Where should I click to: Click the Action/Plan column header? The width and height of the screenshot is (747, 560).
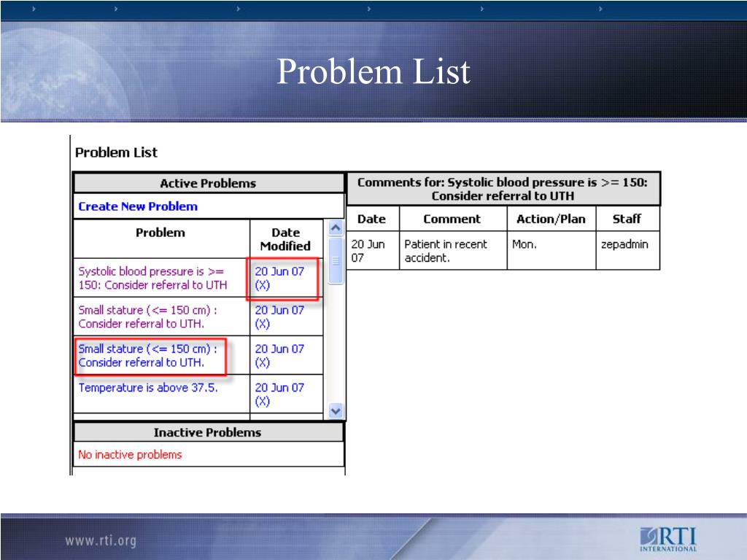click(551, 219)
